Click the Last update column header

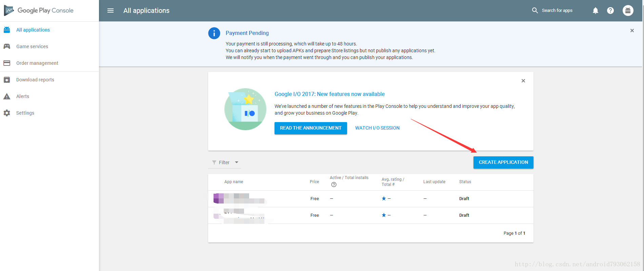point(434,182)
